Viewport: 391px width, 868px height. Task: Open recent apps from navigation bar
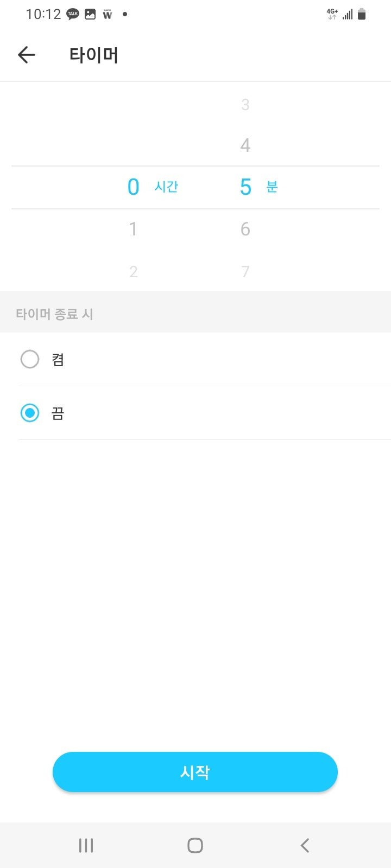pyautogui.click(x=86, y=845)
